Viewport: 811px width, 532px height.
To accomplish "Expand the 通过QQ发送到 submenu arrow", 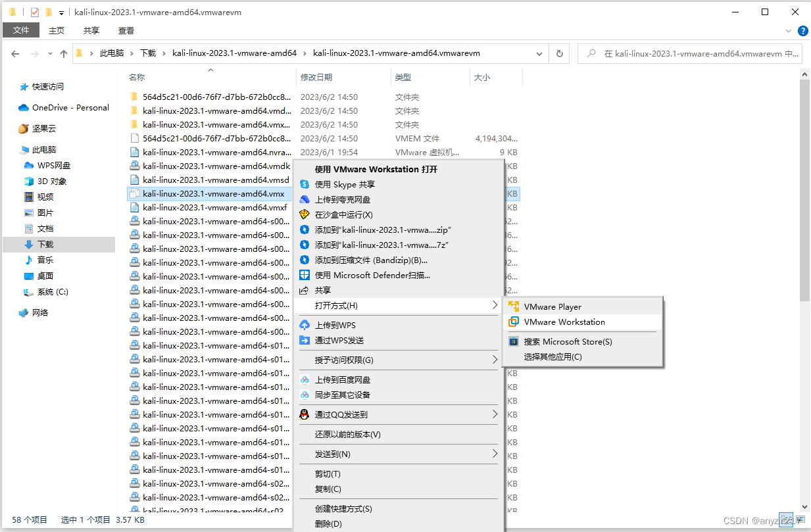I will pos(495,415).
